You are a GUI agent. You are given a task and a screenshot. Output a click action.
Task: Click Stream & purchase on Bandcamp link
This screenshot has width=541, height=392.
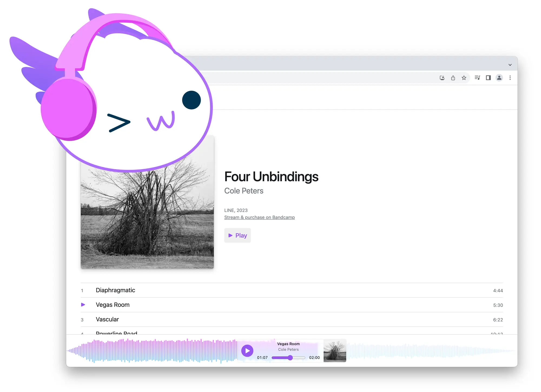coord(260,217)
